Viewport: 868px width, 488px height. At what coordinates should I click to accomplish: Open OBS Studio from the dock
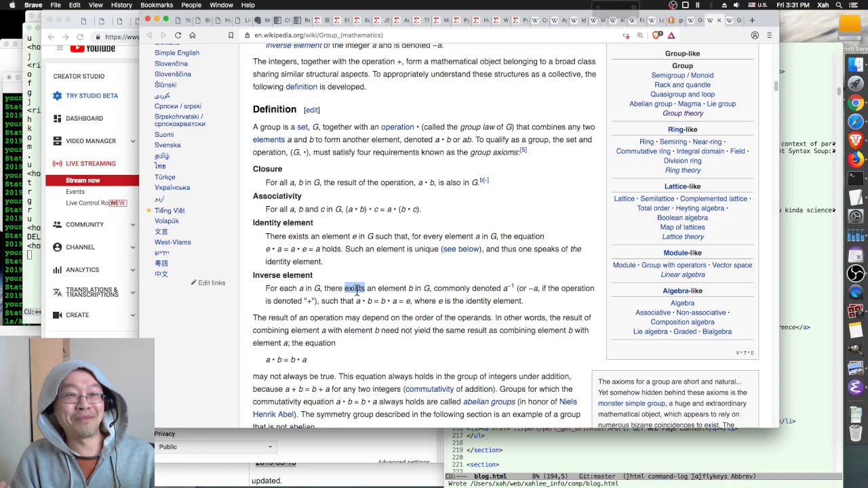pyautogui.click(x=856, y=274)
